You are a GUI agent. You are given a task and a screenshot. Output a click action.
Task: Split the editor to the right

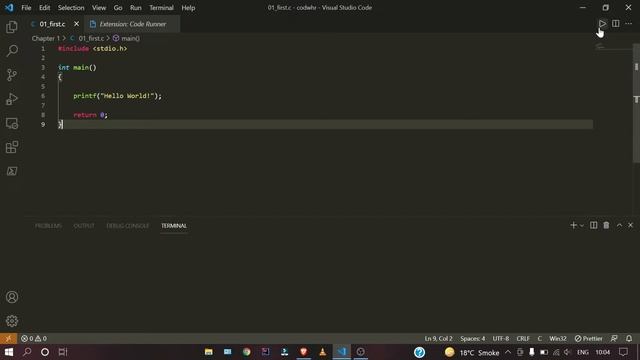616,24
